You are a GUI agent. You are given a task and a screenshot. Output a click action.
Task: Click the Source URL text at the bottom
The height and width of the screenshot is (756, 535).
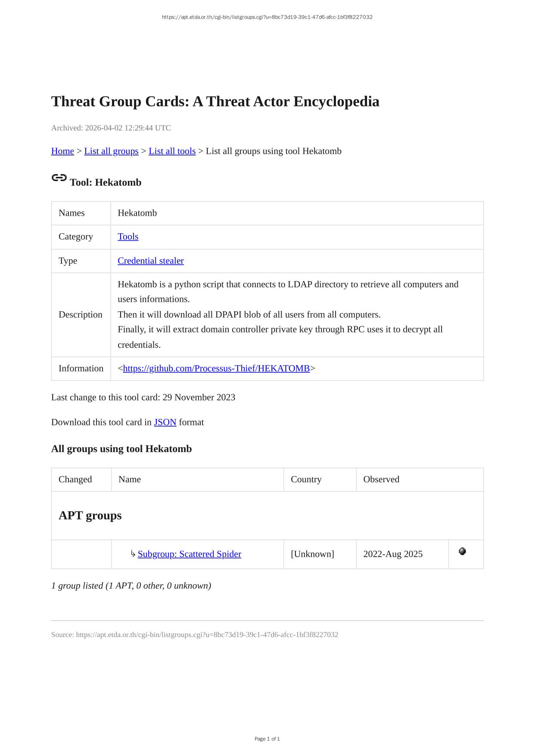(x=195, y=635)
